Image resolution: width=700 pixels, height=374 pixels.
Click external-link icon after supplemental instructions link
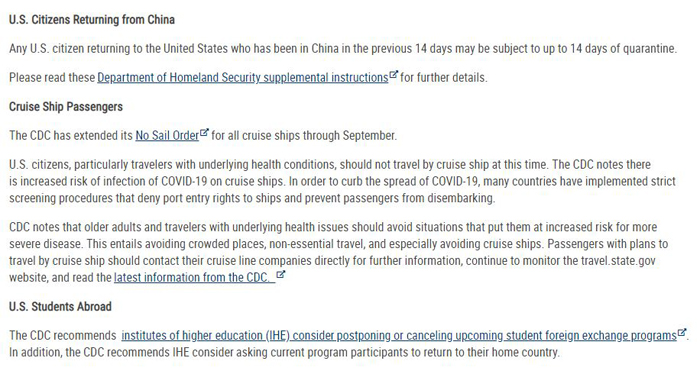tap(393, 74)
